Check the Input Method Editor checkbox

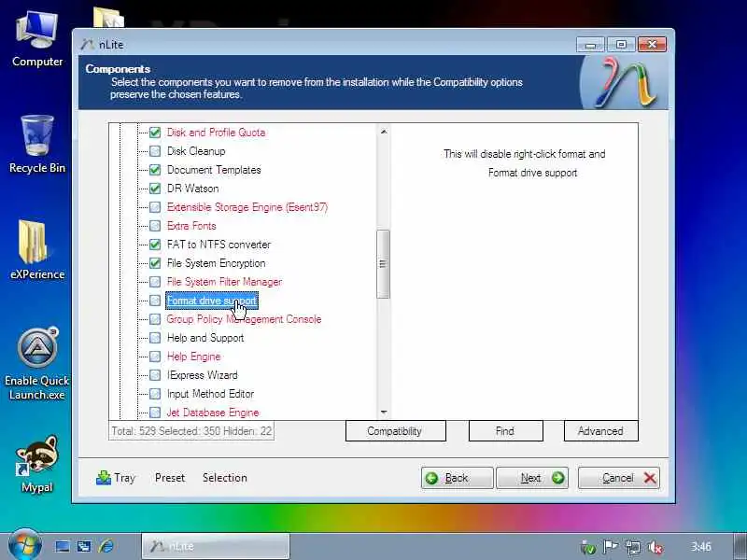[155, 394]
